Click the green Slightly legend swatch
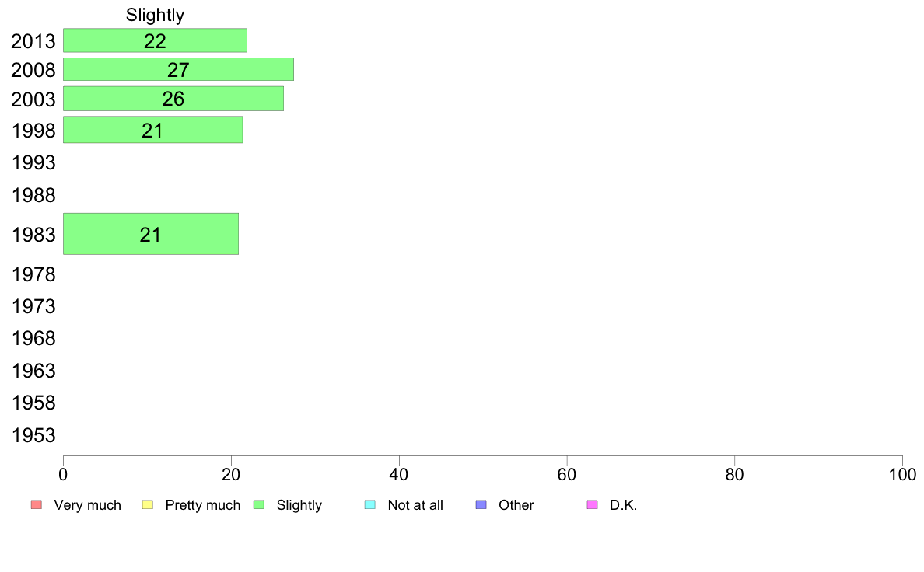The image size is (924, 572). click(259, 505)
